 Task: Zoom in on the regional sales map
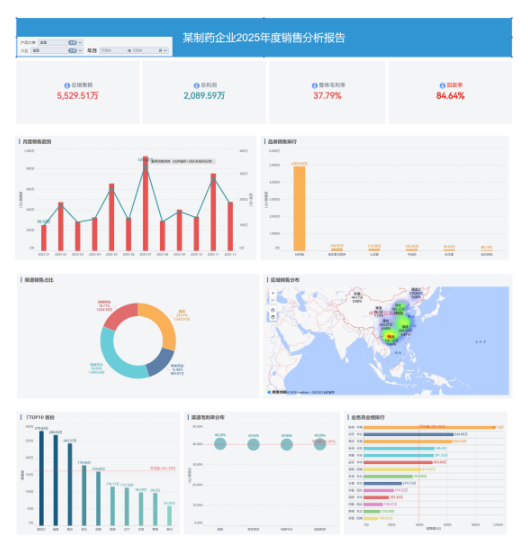[x=273, y=293]
